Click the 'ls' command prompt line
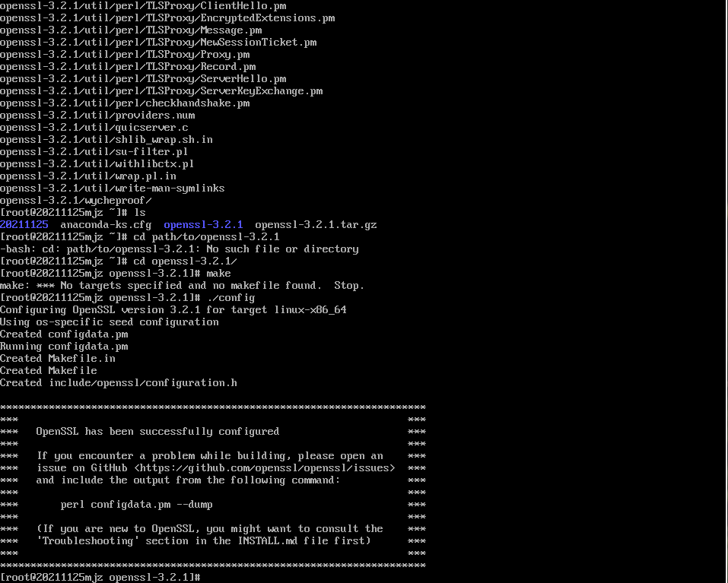This screenshot has height=583, width=728. (73, 212)
